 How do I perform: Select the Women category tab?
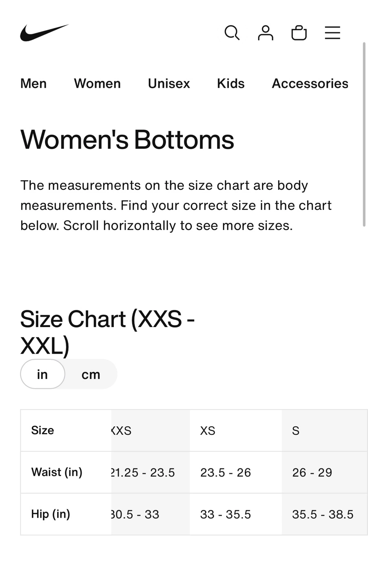pos(97,83)
